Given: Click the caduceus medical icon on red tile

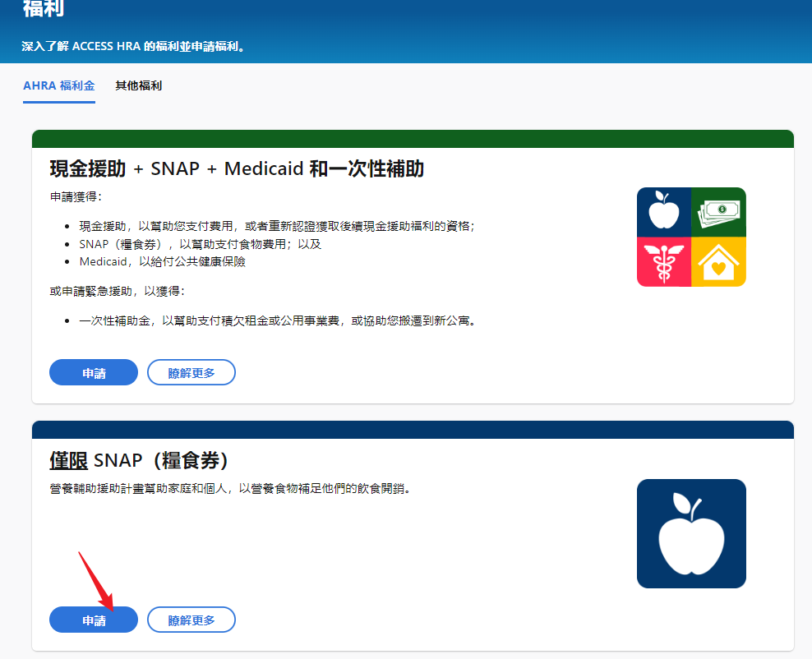Looking at the screenshot, I should 664,262.
